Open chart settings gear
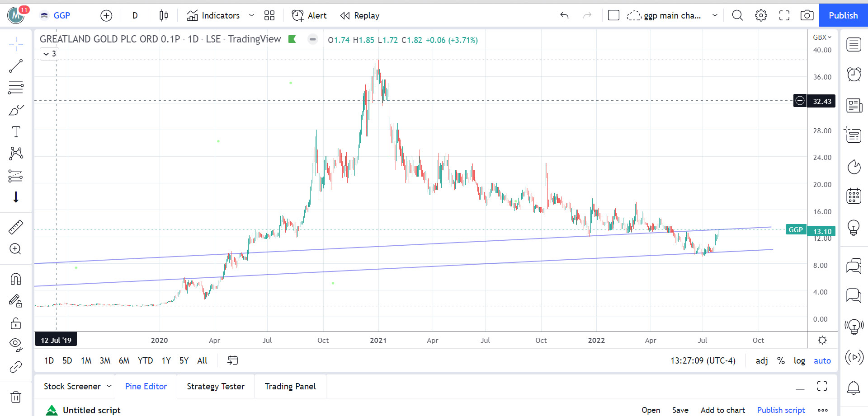This screenshot has height=416, width=868. point(761,15)
